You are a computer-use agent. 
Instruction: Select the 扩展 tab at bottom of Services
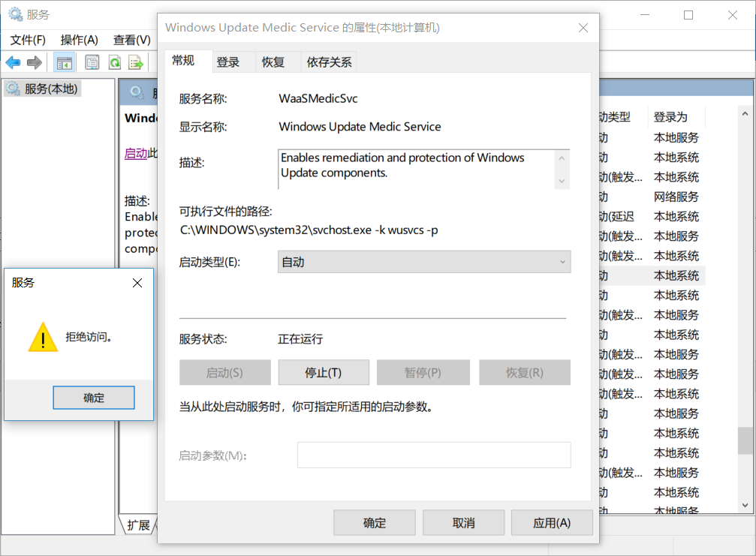tap(138, 525)
